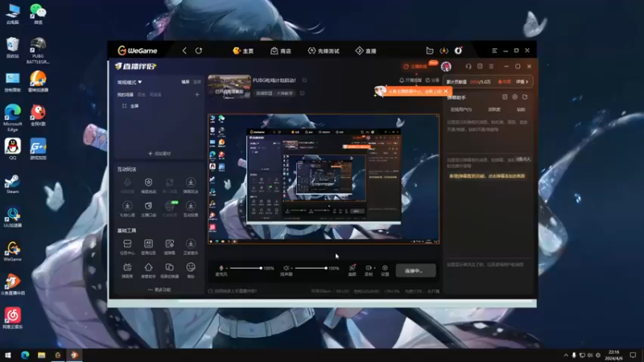Screen dimensions: 644x362
Task: Click 分享 share link
Action: [x=432, y=80]
